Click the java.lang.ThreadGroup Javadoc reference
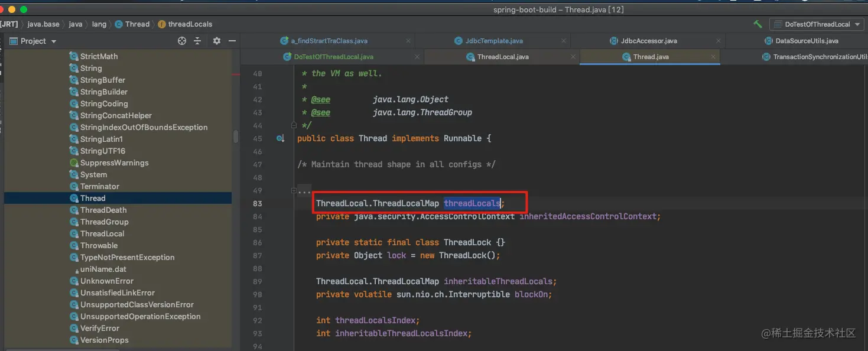Viewport: 868px width, 351px height. [x=422, y=112]
